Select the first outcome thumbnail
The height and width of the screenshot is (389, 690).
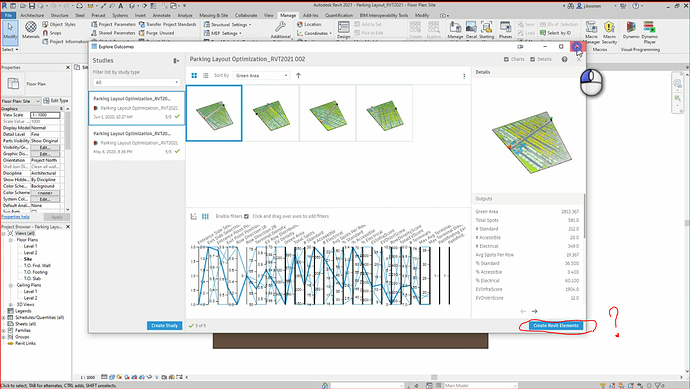point(214,113)
